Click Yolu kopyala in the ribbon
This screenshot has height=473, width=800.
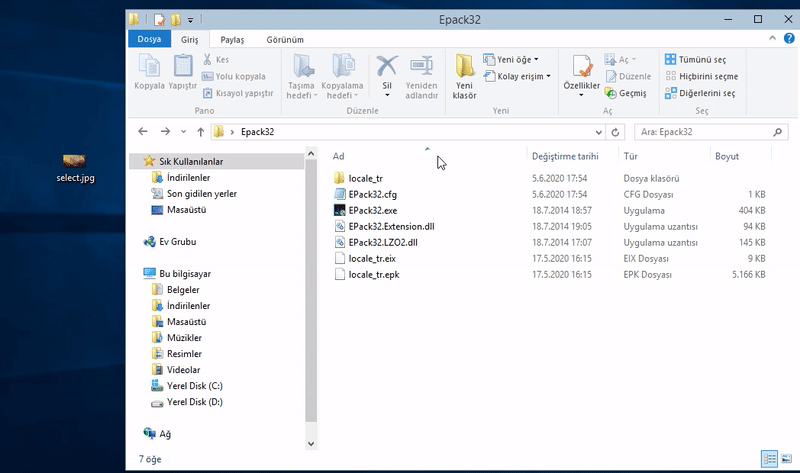[234, 76]
